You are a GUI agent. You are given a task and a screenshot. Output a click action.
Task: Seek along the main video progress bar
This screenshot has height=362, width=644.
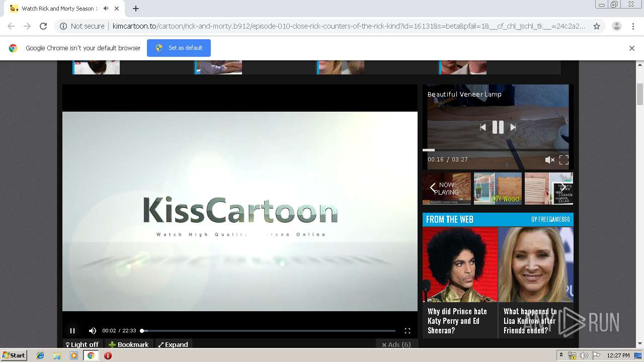[268, 331]
